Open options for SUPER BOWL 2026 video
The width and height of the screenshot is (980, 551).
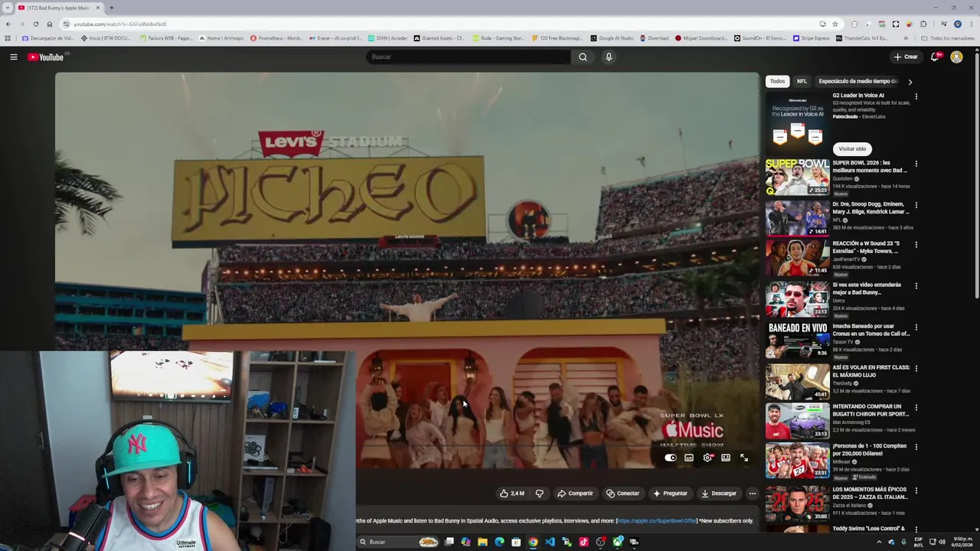pos(916,164)
